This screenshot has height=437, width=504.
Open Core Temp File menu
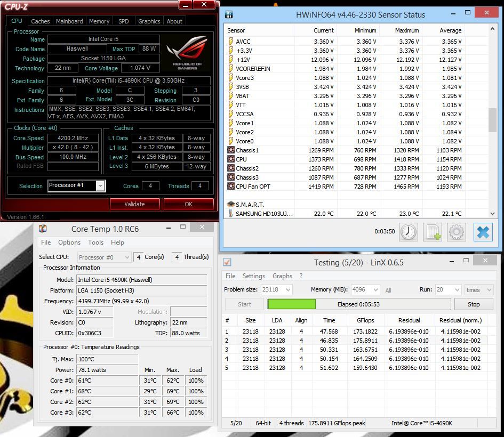[x=46, y=242]
